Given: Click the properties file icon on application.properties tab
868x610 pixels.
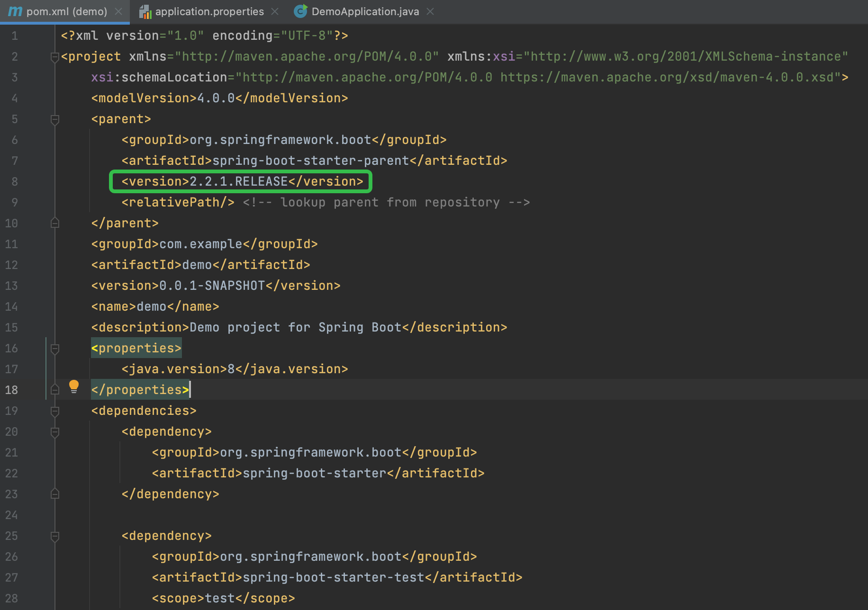Looking at the screenshot, I should 146,11.
